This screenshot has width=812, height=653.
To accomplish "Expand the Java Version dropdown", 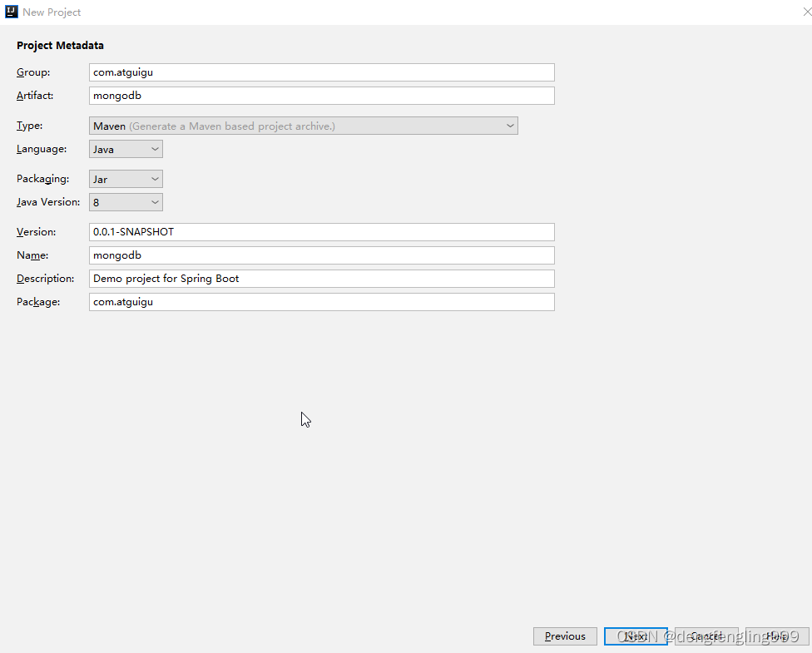I will (126, 202).
